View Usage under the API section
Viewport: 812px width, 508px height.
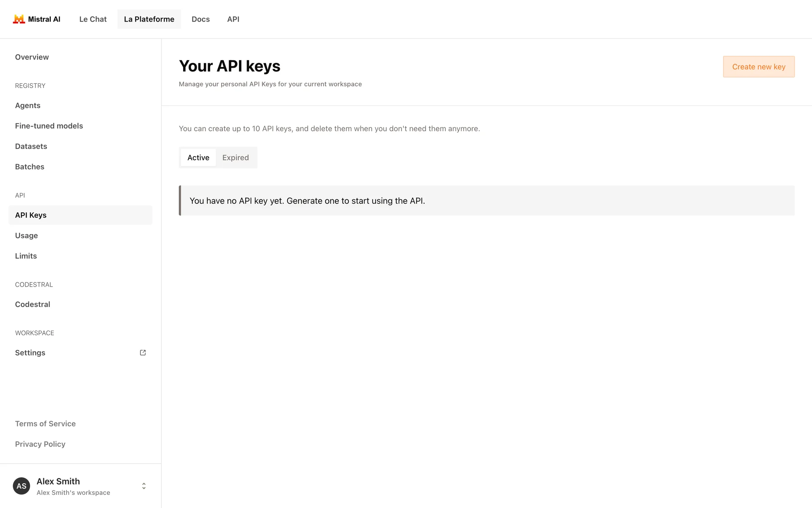(26, 235)
